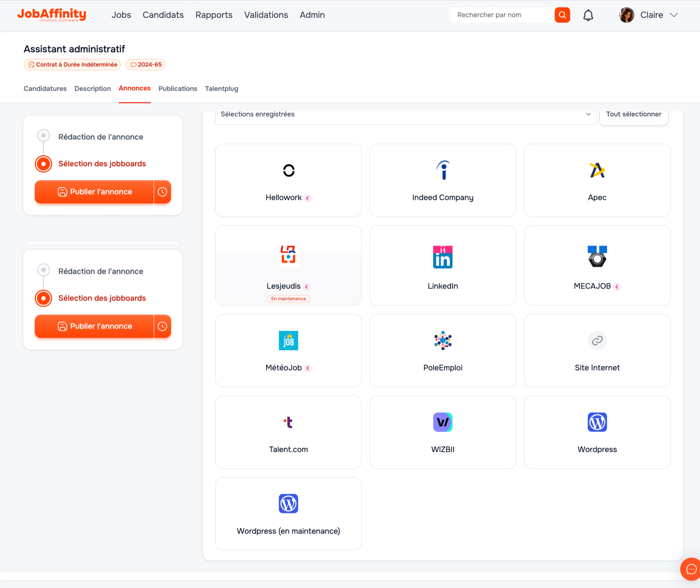The image size is (700, 588).
Task: Click the schedule clock in upper publish card
Action: [x=163, y=192]
